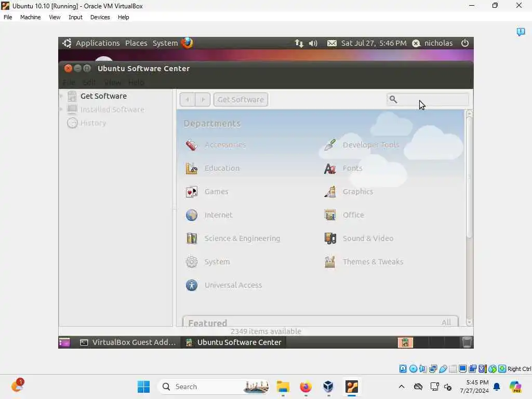Open File Explorer from Windows taskbar
Screen dimensions: 532x399
point(283,387)
